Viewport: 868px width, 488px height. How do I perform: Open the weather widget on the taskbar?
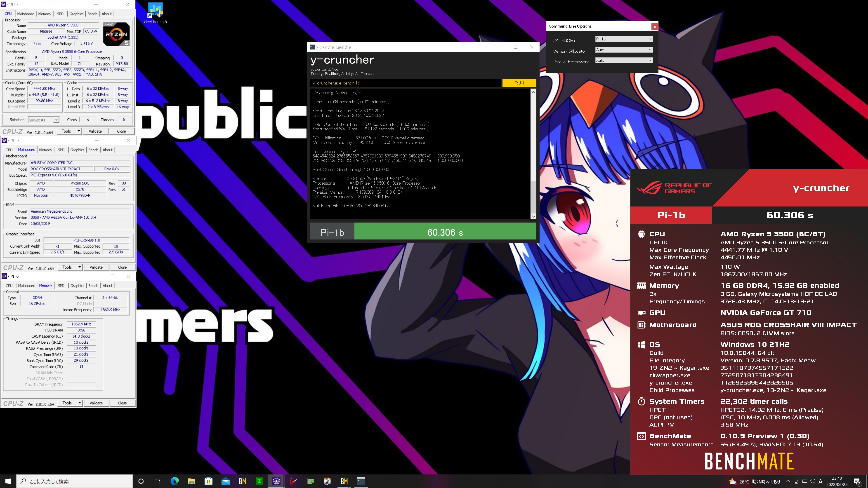coord(754,482)
